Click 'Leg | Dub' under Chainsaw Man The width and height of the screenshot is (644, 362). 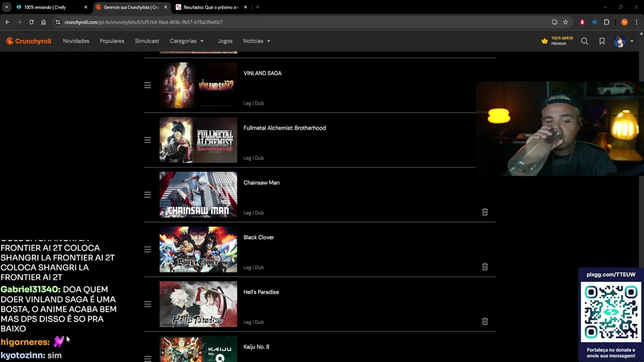(254, 213)
